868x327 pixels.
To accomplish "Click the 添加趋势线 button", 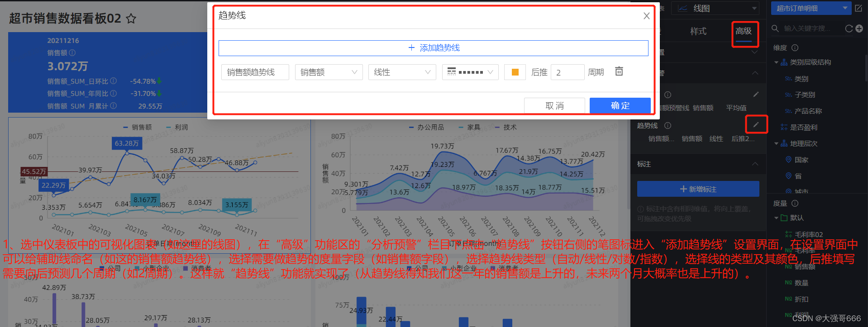I will coord(434,48).
